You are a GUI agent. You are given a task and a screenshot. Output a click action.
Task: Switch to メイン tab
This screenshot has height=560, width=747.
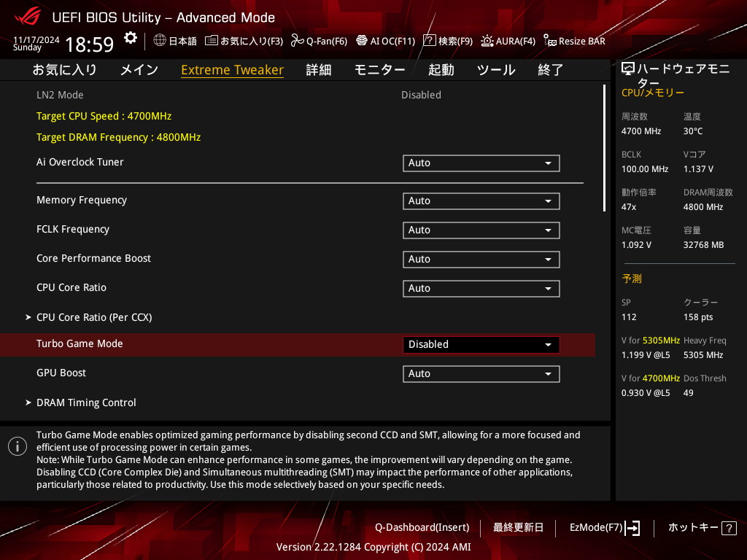point(139,70)
